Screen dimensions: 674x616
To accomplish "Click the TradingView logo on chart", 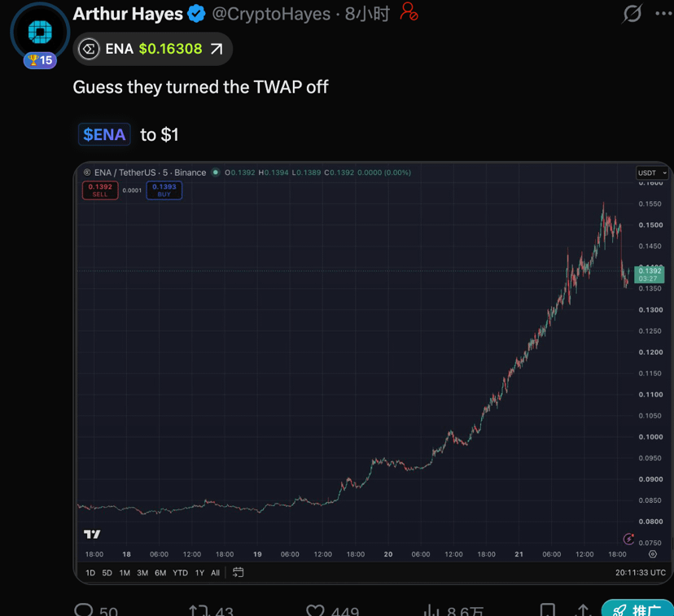I will [x=92, y=534].
